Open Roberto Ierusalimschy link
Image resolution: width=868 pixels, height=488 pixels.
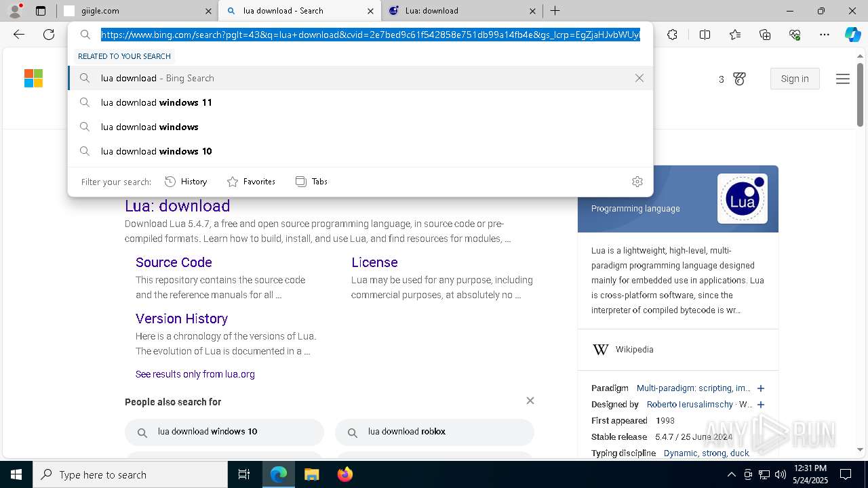[690, 405]
